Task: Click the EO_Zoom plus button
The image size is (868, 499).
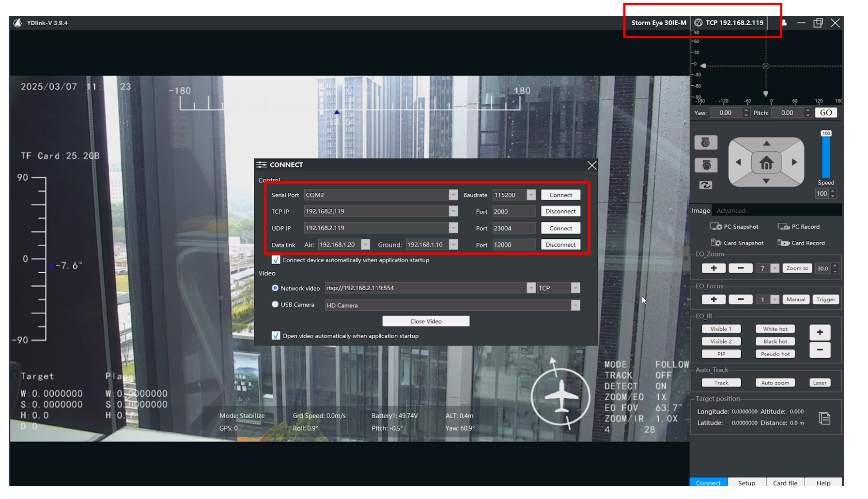Action: click(x=713, y=268)
